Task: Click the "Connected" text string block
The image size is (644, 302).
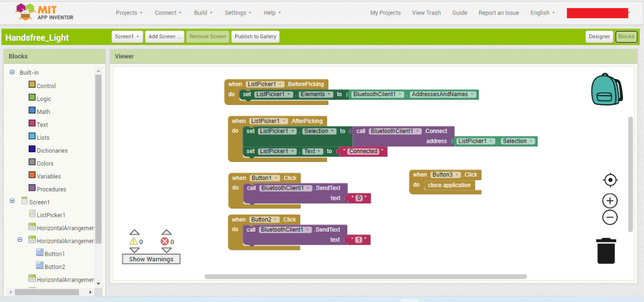Action: [x=363, y=152]
